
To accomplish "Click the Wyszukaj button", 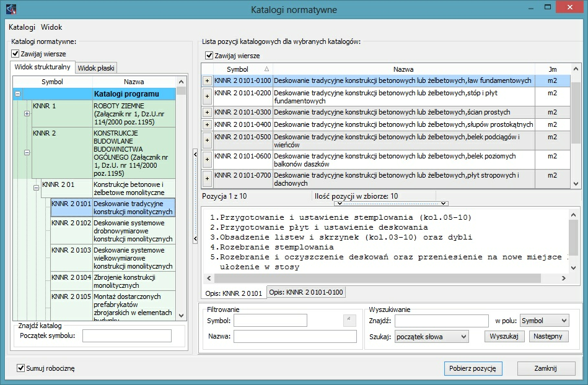I will (504, 336).
